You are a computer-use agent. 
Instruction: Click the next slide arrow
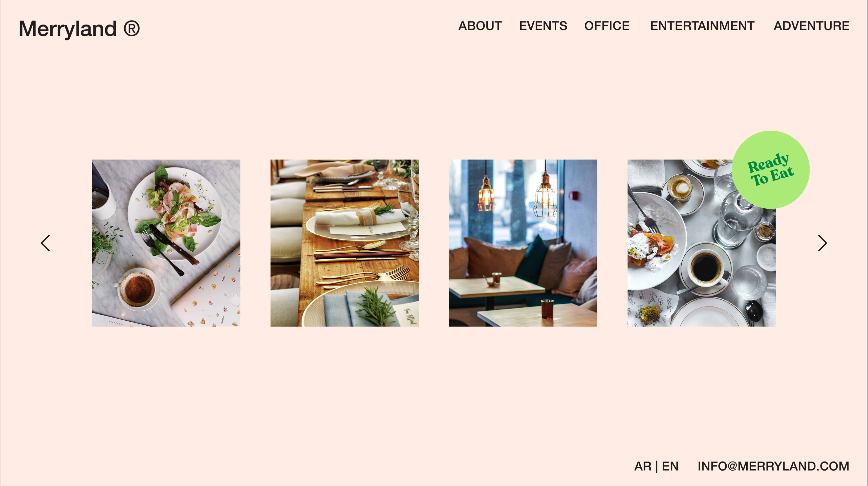click(x=823, y=243)
